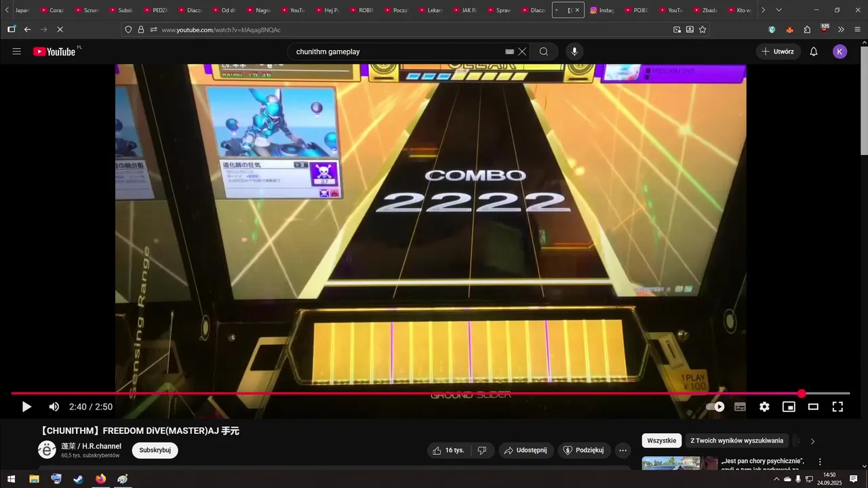Open File Explorer from the taskbar
868x488 pixels.
coord(34,479)
